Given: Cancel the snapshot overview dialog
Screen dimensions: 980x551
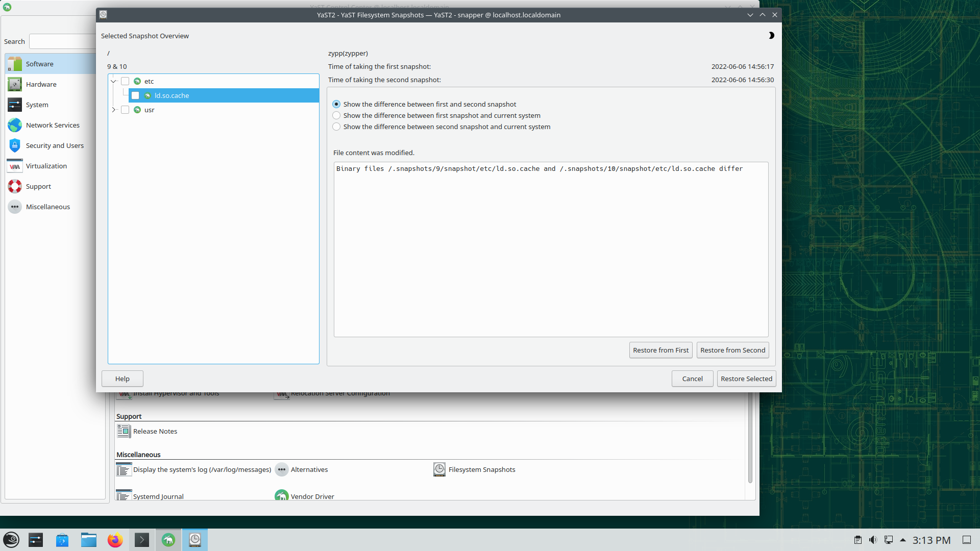Looking at the screenshot, I should (692, 379).
